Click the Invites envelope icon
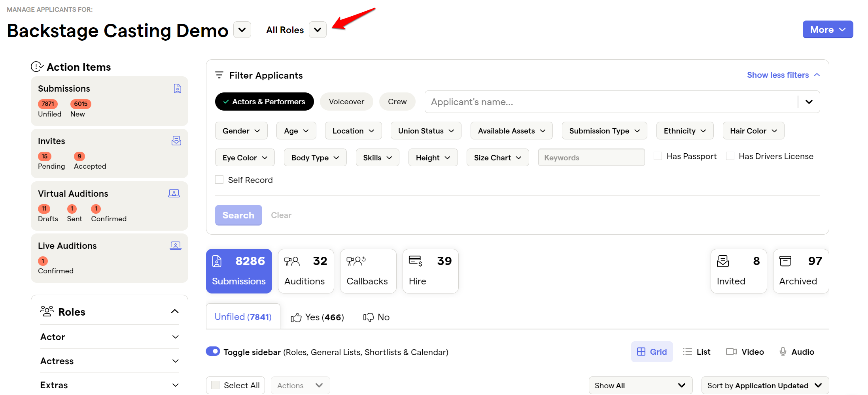Viewport: 868px width, 395px height. [x=176, y=141]
